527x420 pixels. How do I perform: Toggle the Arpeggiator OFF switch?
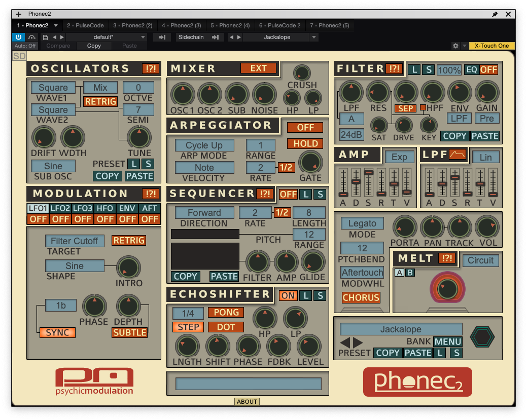[305, 128]
